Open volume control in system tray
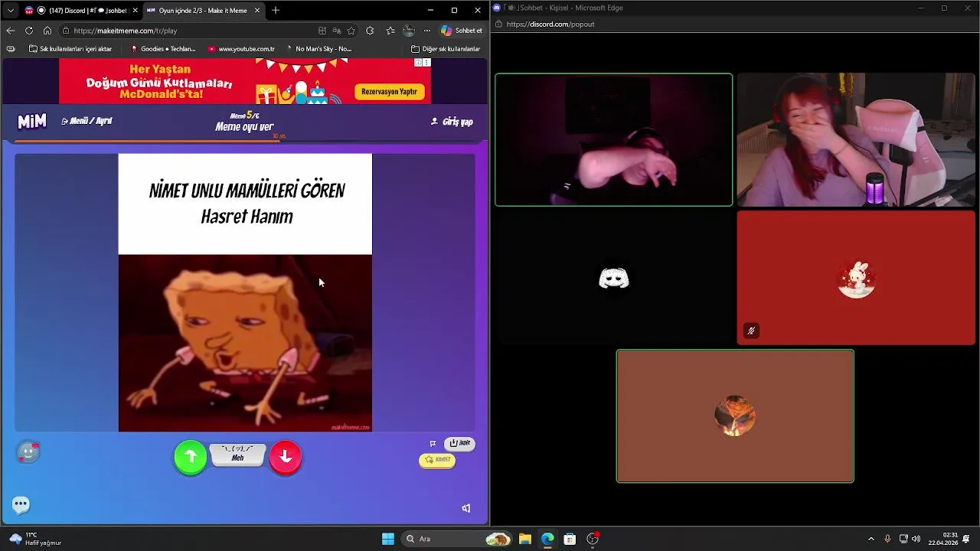Screen dimensions: 980x551 click(x=916, y=539)
